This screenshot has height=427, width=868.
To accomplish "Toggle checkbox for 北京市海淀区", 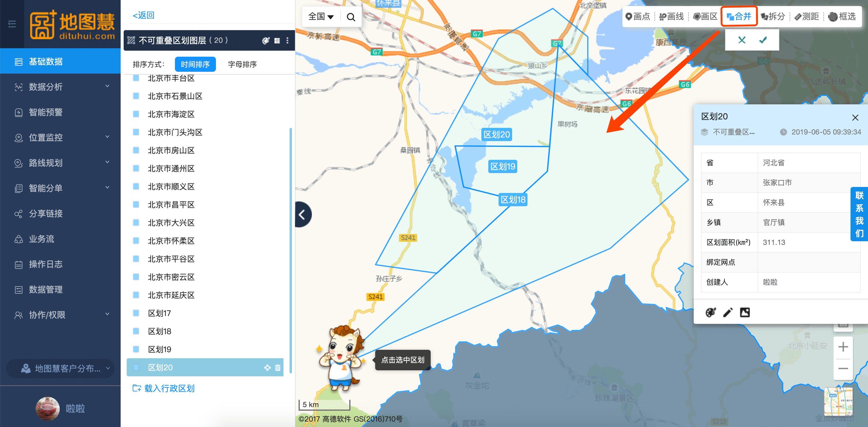I will [136, 114].
